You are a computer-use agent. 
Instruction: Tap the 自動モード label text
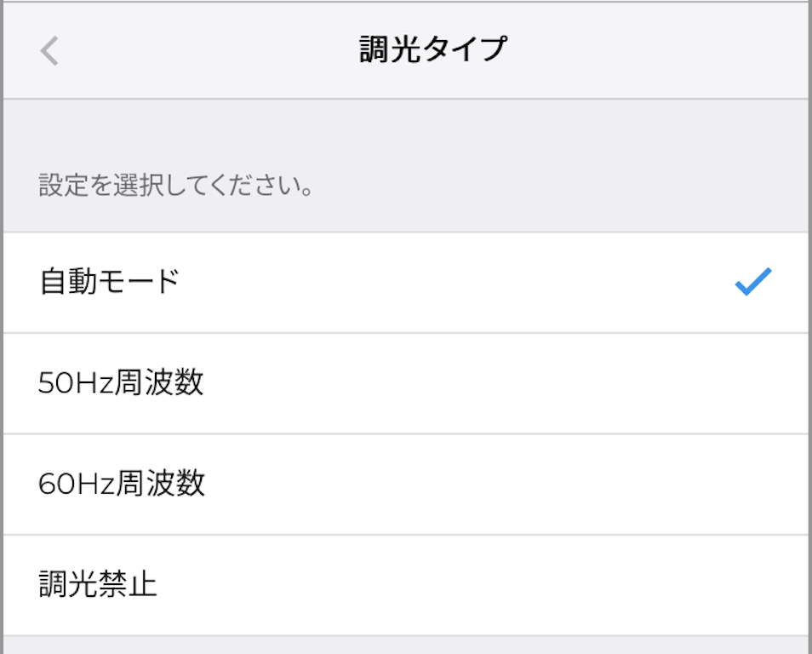110,282
